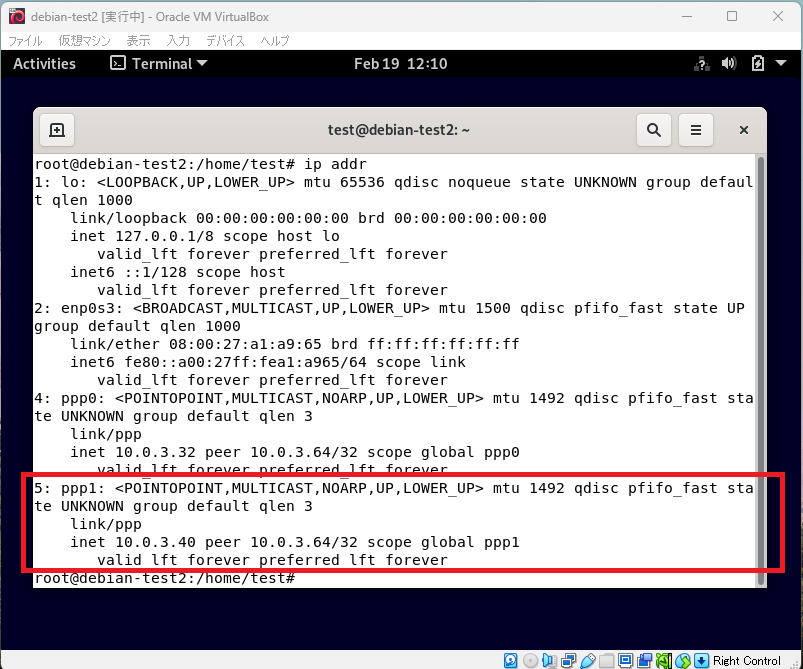Viewport: 803px width, 669px height.
Task: Maximize the VirtualBox window
Action: (x=732, y=16)
